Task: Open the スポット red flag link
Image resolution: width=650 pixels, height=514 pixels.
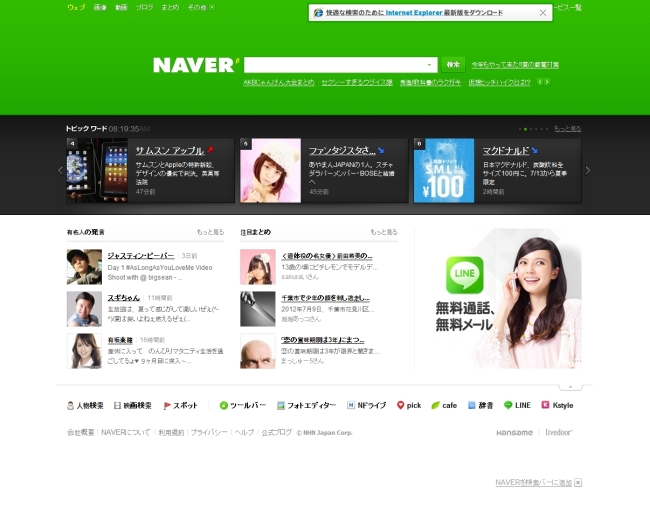Action: [x=180, y=405]
